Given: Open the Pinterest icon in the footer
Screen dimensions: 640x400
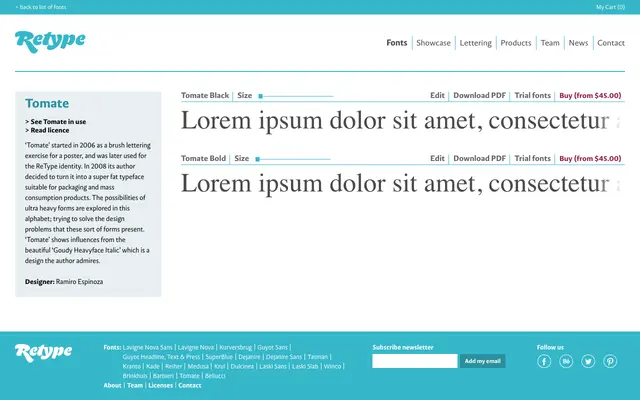Looking at the screenshot, I should pos(610,361).
